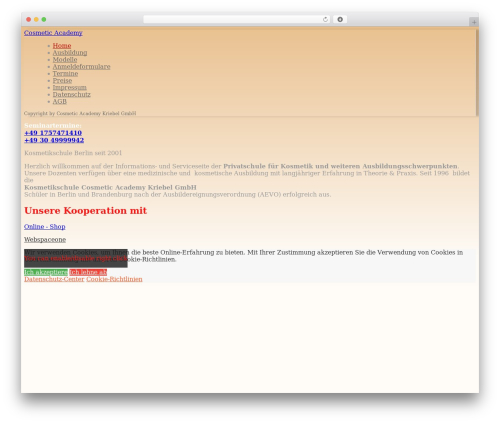Click the browser address bar field
The width and height of the screenshot is (500, 423).
(237, 20)
